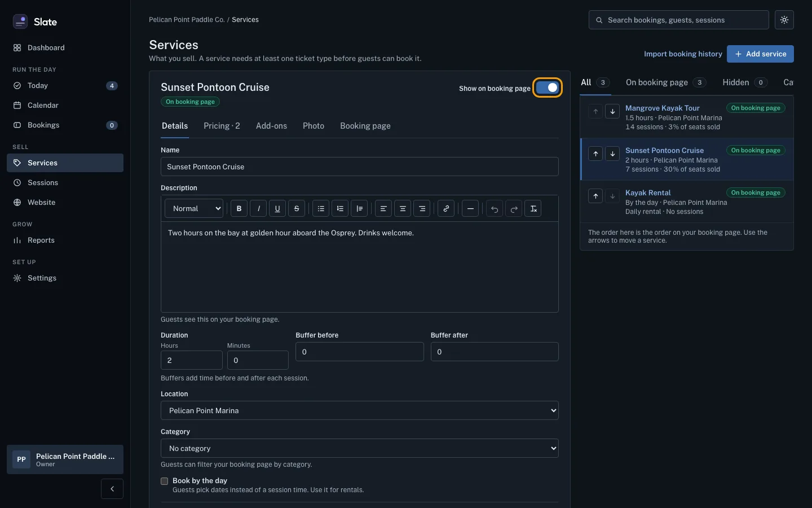Focus the search bookings field
The width and height of the screenshot is (812, 508).
tap(679, 20)
